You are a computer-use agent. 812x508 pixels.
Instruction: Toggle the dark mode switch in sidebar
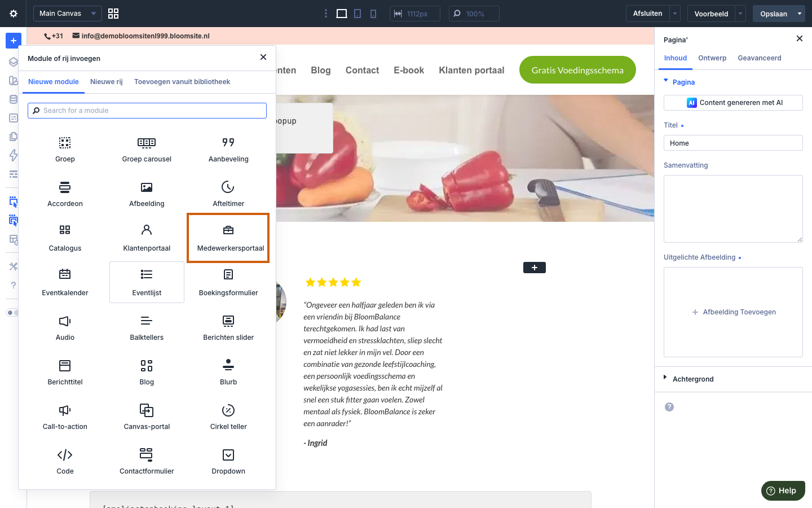tap(12, 313)
